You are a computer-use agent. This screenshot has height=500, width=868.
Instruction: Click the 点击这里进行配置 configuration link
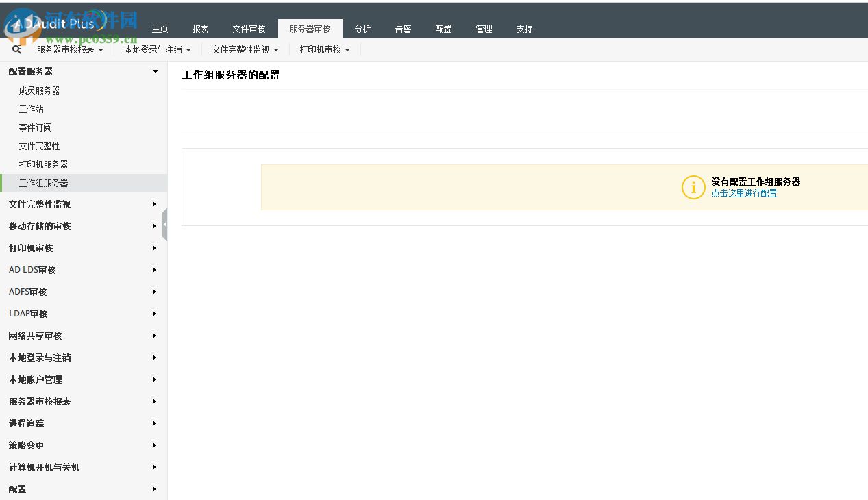pyautogui.click(x=743, y=193)
